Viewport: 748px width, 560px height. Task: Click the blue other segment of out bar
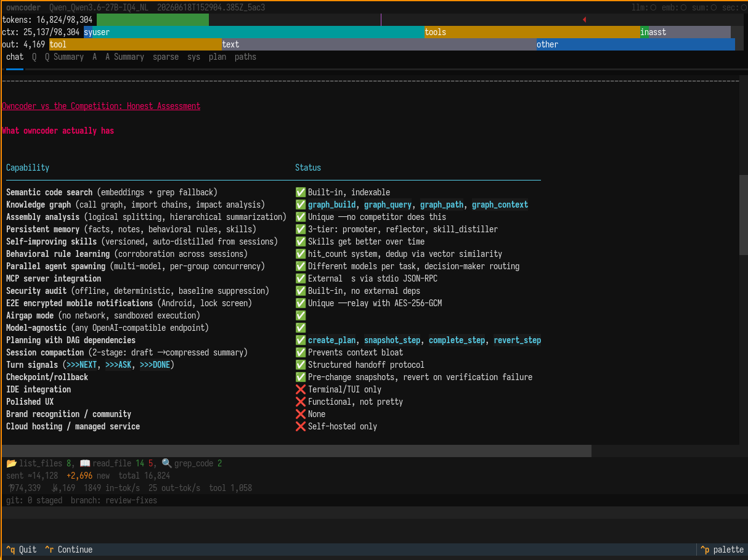click(636, 44)
